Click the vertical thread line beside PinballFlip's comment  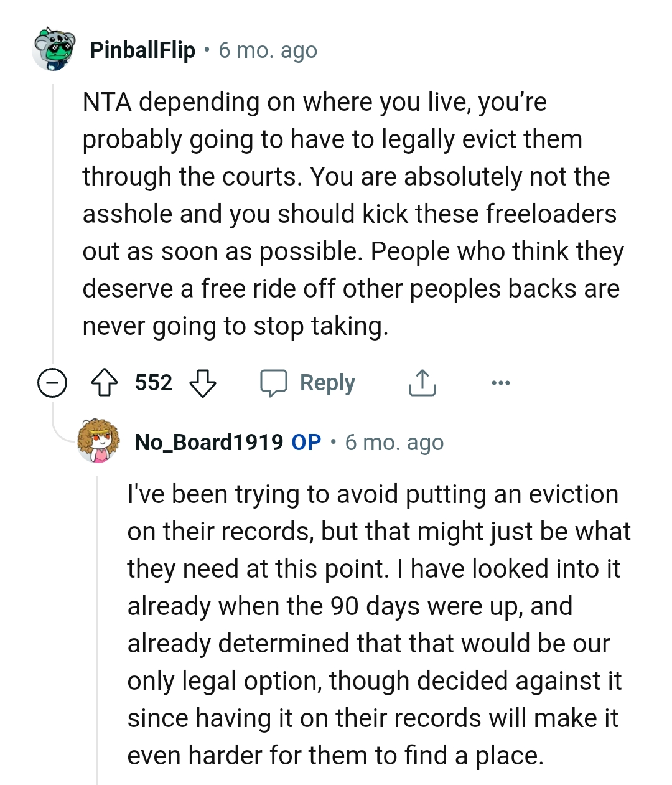[x=53, y=218]
